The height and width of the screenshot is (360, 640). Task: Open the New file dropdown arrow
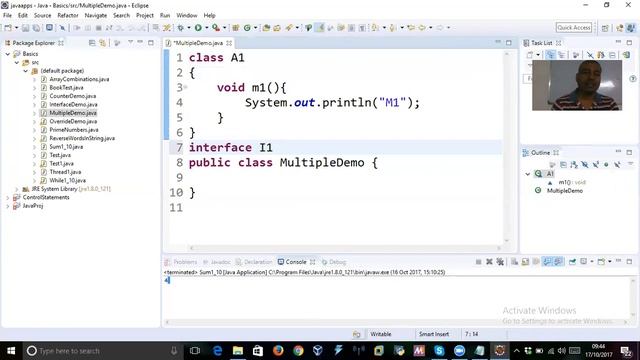[x=17, y=28]
